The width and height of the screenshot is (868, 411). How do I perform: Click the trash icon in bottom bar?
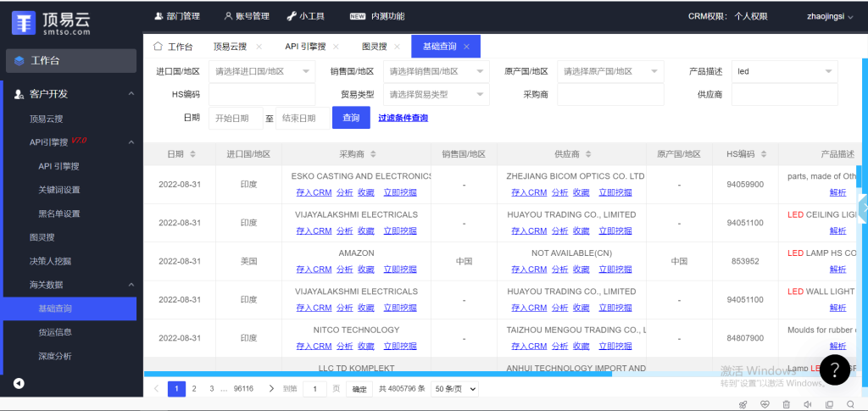click(786, 404)
